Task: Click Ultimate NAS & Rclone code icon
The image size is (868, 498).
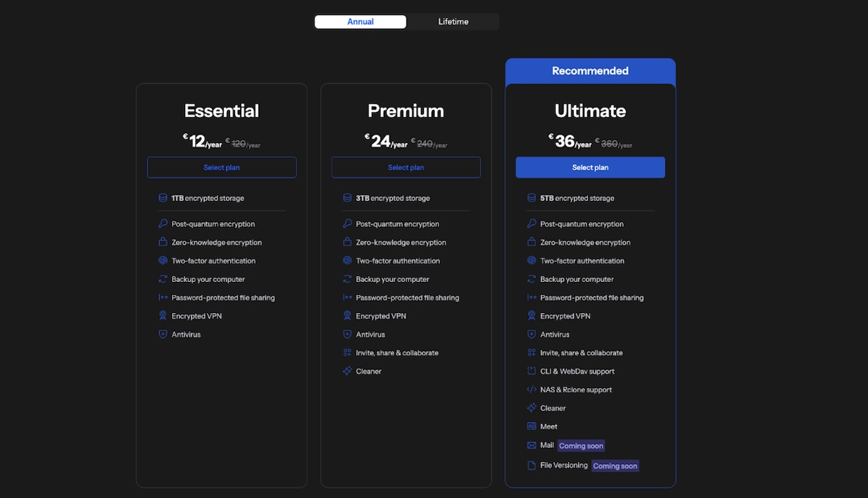Action: tap(532, 390)
